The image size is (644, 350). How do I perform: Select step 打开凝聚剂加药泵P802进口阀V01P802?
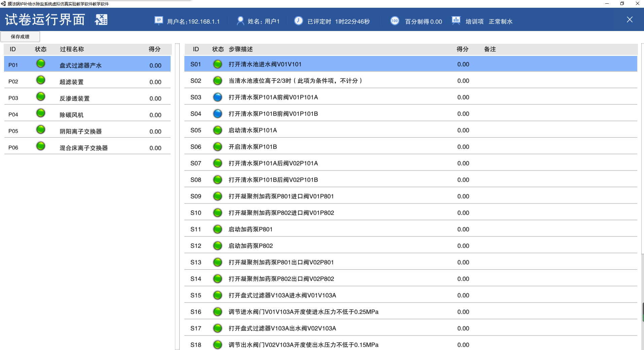coord(411,213)
